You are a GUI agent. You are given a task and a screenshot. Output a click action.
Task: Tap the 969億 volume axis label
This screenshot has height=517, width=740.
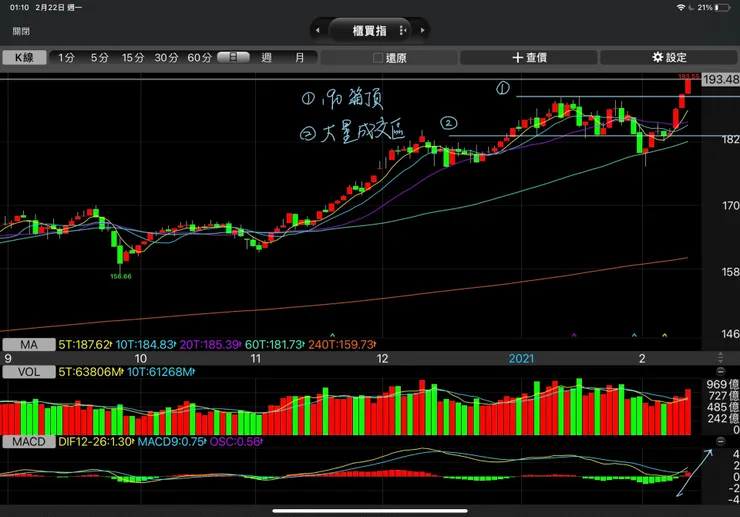(x=723, y=384)
